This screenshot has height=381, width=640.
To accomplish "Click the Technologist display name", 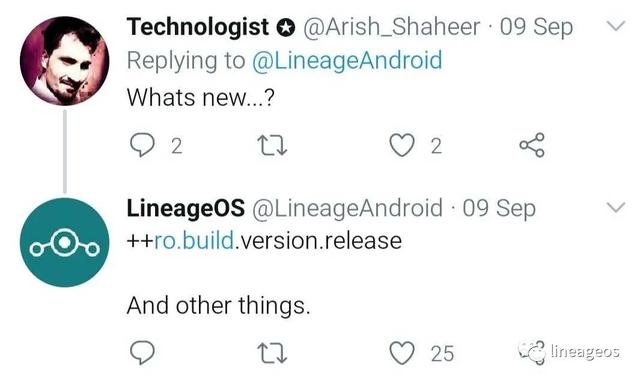I will click(198, 27).
